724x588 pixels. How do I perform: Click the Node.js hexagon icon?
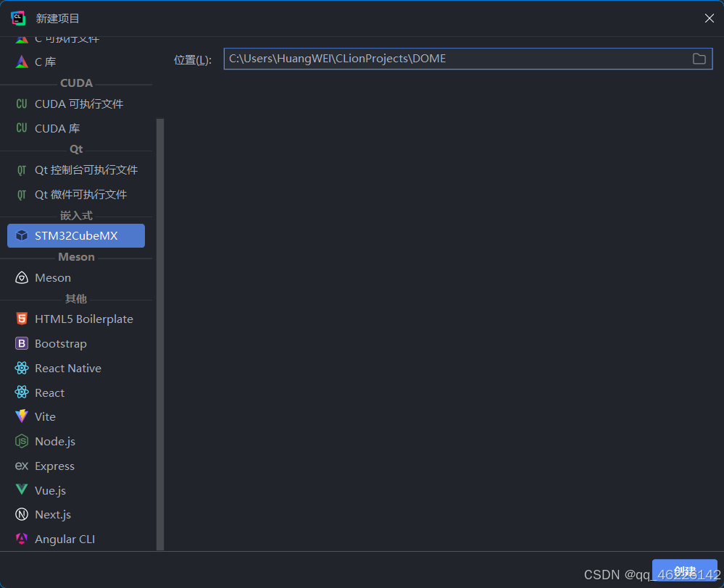click(x=22, y=441)
